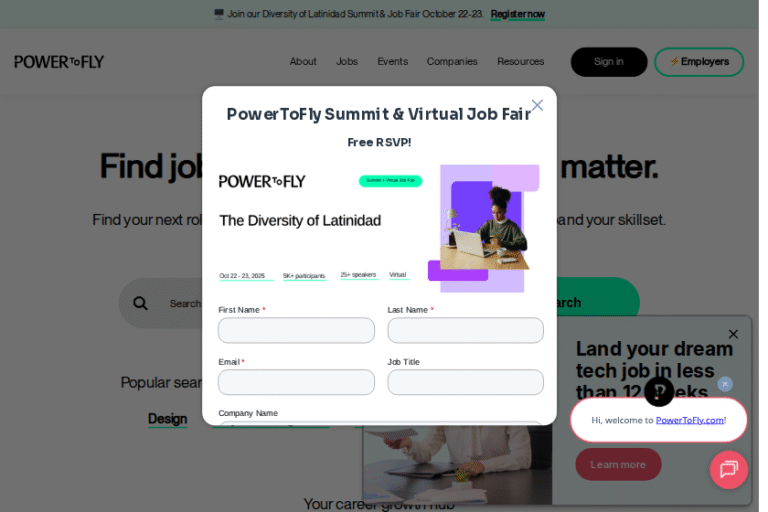Screen dimensions: 768x512
Task: Click the Employers button with lightning icon
Action: [x=699, y=62]
